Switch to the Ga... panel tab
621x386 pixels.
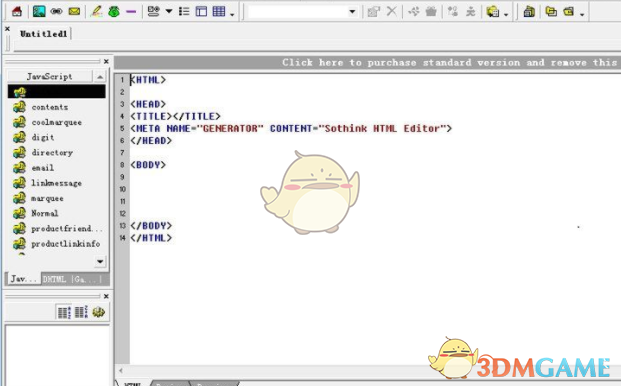[85, 280]
